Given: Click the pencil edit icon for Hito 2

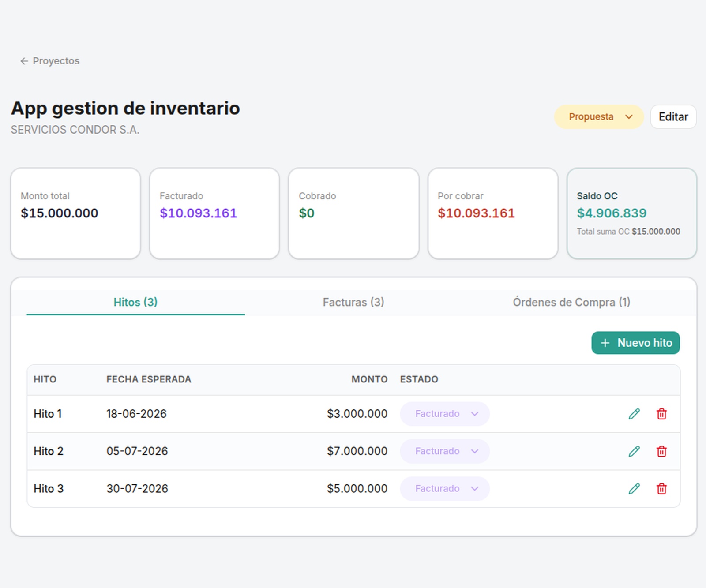Looking at the screenshot, I should point(634,451).
